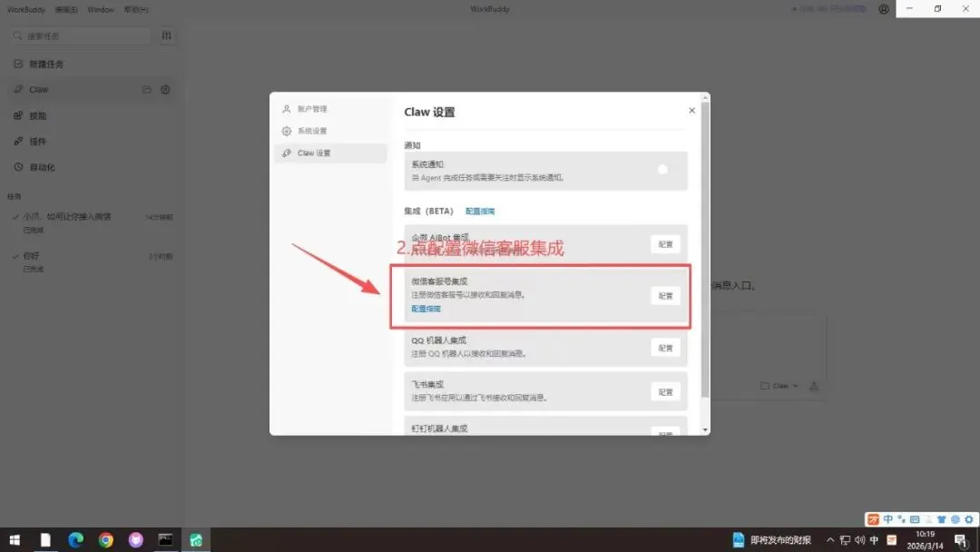Select 新建任务 in the sidebar
The image size is (980, 552).
[x=92, y=64]
